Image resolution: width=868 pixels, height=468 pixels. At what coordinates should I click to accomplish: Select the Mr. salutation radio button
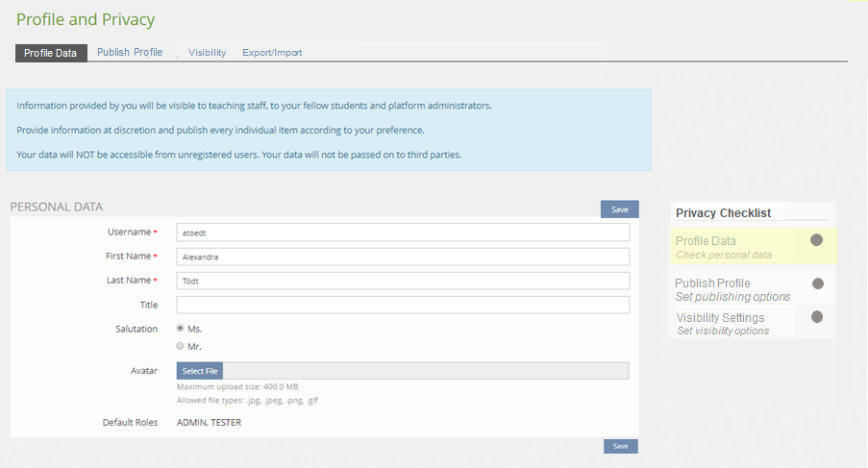pos(180,346)
